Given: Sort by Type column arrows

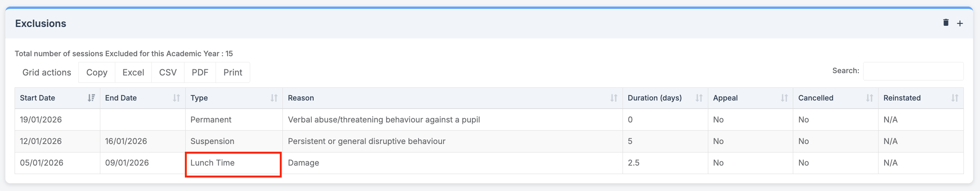Looking at the screenshot, I should (274, 98).
